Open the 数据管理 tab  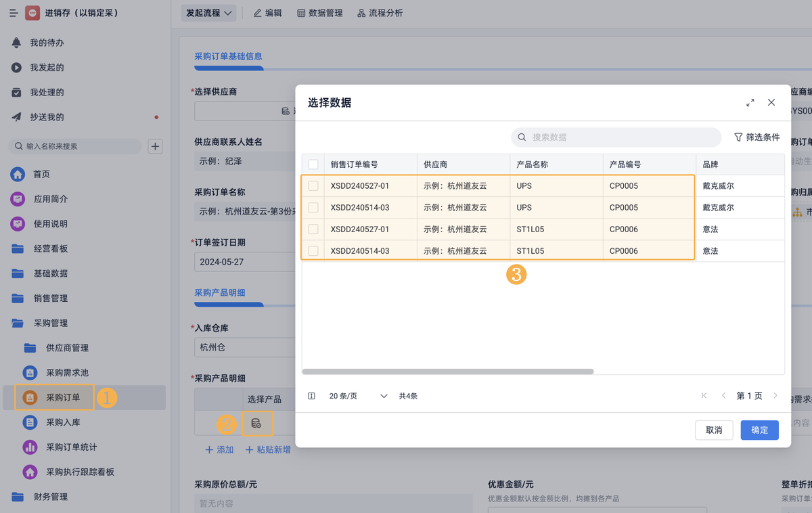pyautogui.click(x=319, y=13)
